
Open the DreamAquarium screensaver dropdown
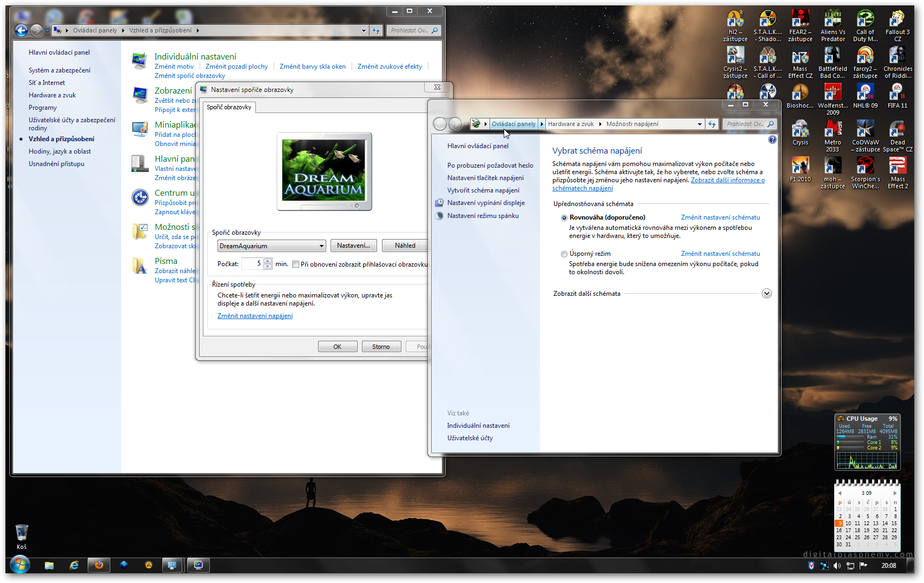coord(272,246)
